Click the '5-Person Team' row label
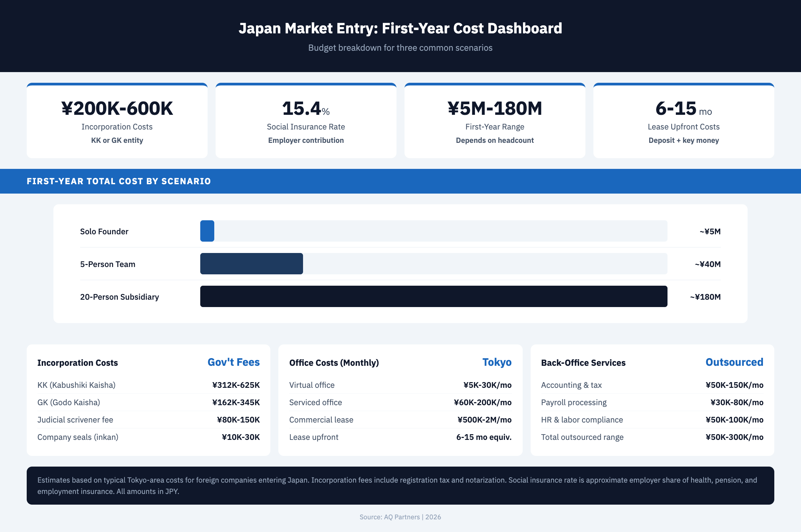This screenshot has width=801, height=532. click(107, 264)
